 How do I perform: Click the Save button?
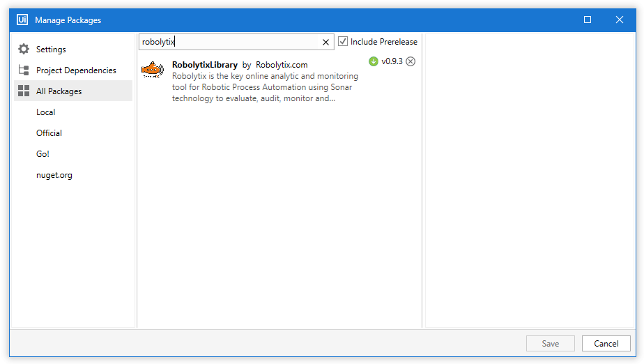click(x=551, y=344)
